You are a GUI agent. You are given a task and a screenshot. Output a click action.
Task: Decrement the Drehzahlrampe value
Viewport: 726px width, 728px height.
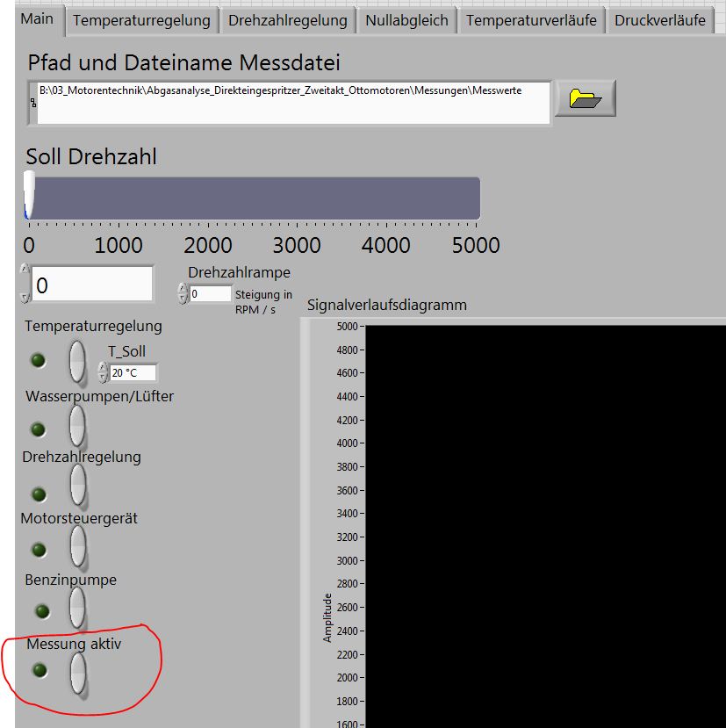183,299
